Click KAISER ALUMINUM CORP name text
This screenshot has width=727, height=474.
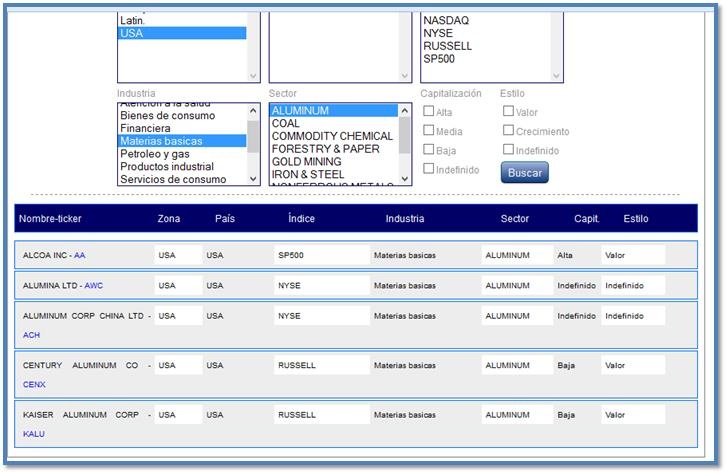(81, 415)
